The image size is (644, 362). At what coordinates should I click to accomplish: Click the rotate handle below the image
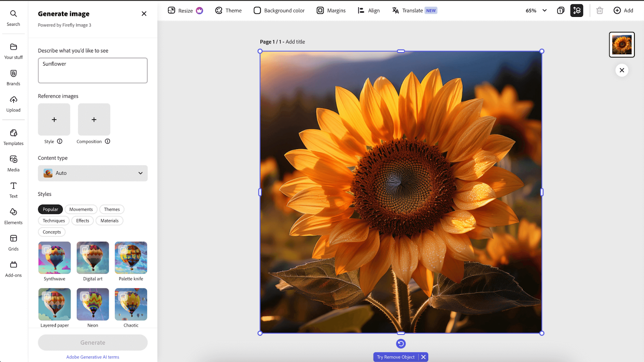400,343
